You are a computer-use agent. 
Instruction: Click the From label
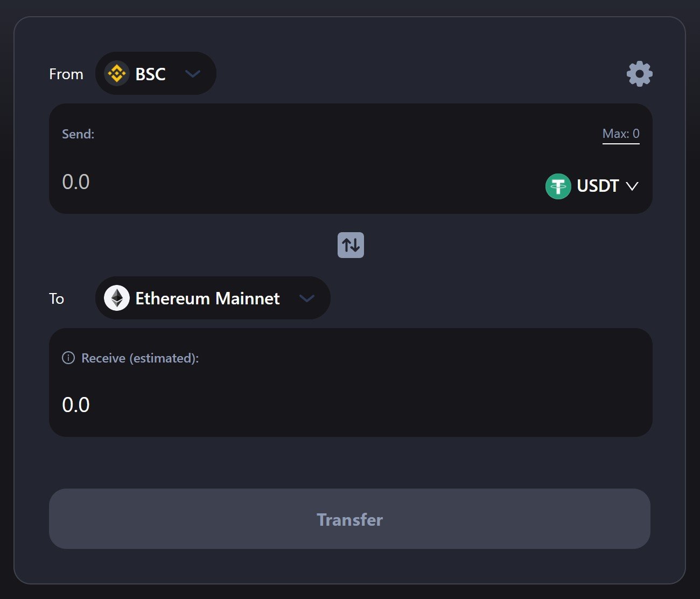pos(66,74)
